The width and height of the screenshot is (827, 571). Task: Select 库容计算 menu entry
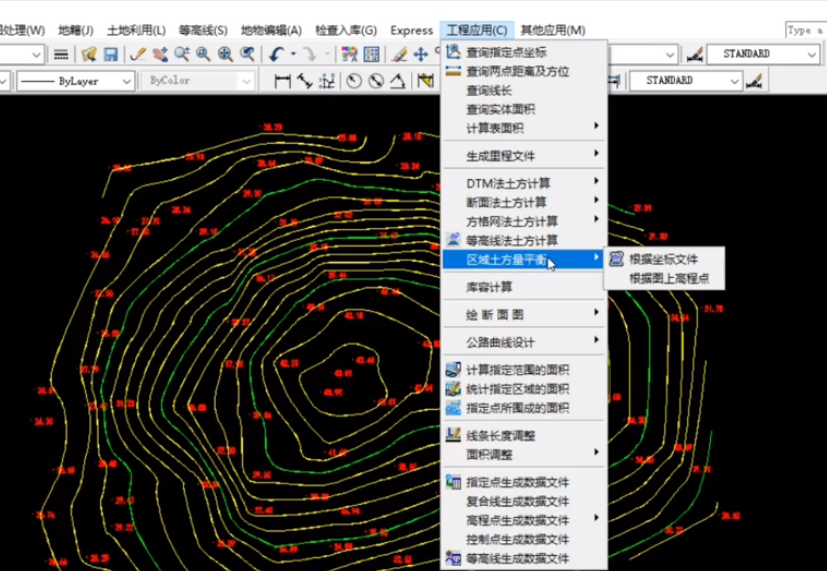490,287
